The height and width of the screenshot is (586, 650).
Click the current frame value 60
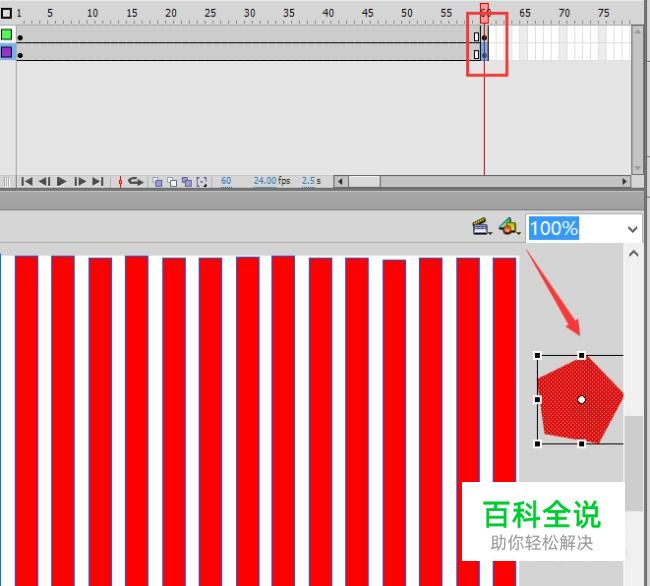(x=226, y=181)
